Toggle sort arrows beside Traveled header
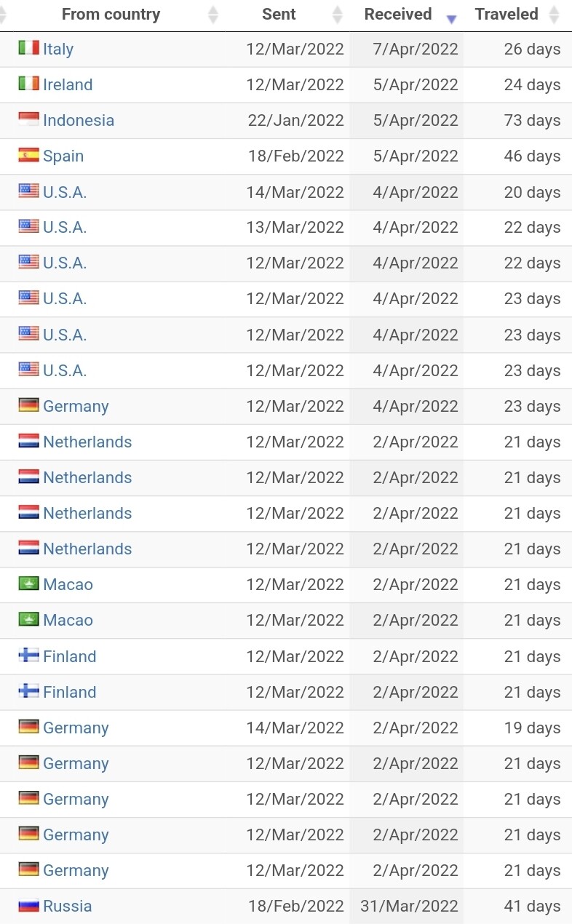The height and width of the screenshot is (924, 572). [x=554, y=15]
